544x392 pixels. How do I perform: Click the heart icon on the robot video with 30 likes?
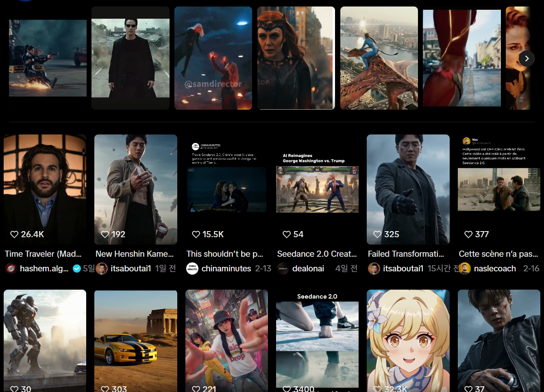coord(14,389)
